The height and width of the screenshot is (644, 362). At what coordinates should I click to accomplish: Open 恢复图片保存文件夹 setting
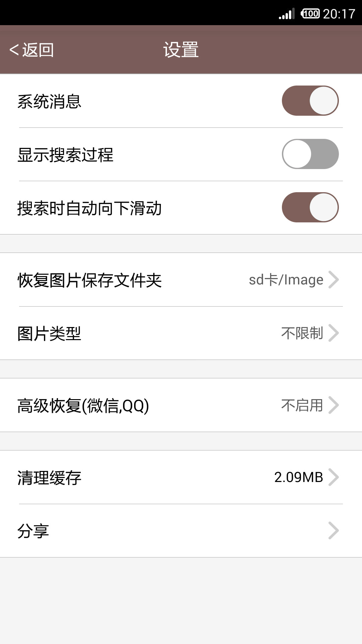point(89,280)
